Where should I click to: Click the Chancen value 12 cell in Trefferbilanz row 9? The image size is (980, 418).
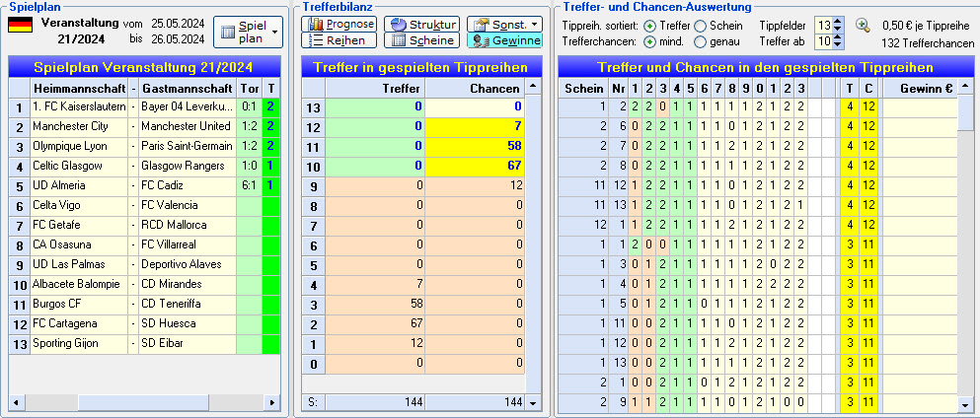click(x=475, y=186)
